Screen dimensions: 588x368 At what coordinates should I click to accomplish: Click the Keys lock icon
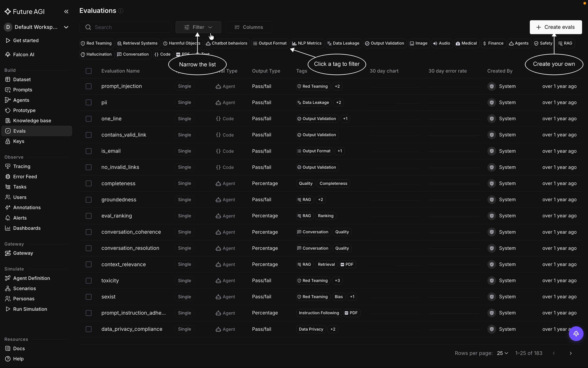point(8,141)
